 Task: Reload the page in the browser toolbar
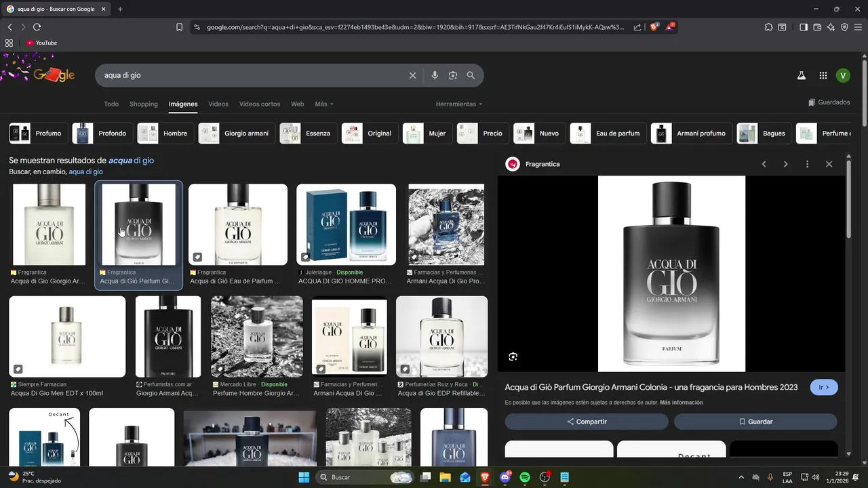[x=37, y=27]
